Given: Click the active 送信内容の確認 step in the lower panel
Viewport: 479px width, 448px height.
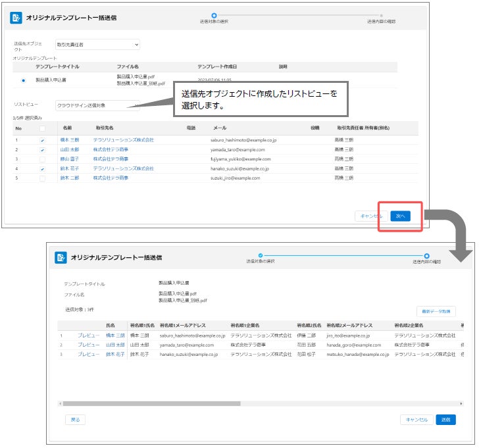Looking at the screenshot, I should click(x=426, y=256).
